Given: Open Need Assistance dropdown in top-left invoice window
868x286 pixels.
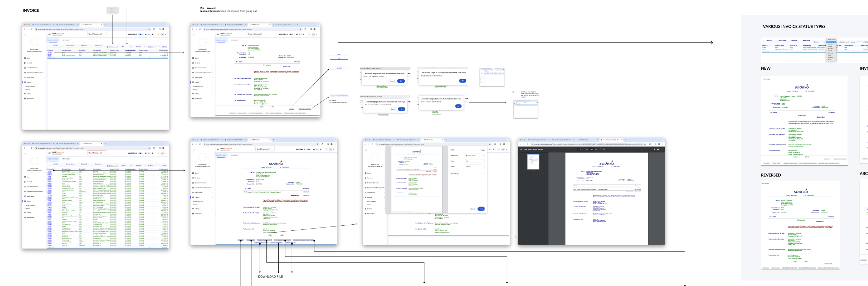Looking at the screenshot, I should [x=96, y=34].
